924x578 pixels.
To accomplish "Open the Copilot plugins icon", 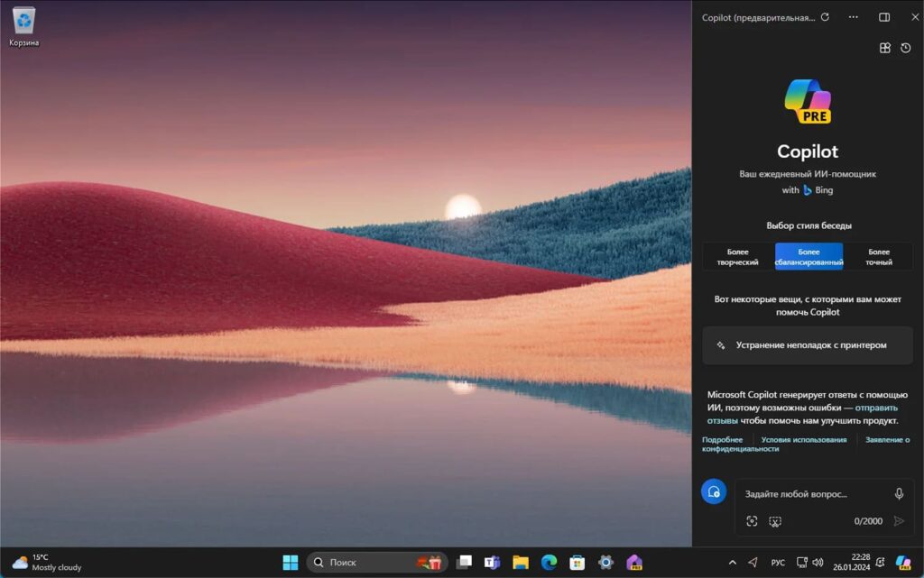I will pyautogui.click(x=885, y=48).
